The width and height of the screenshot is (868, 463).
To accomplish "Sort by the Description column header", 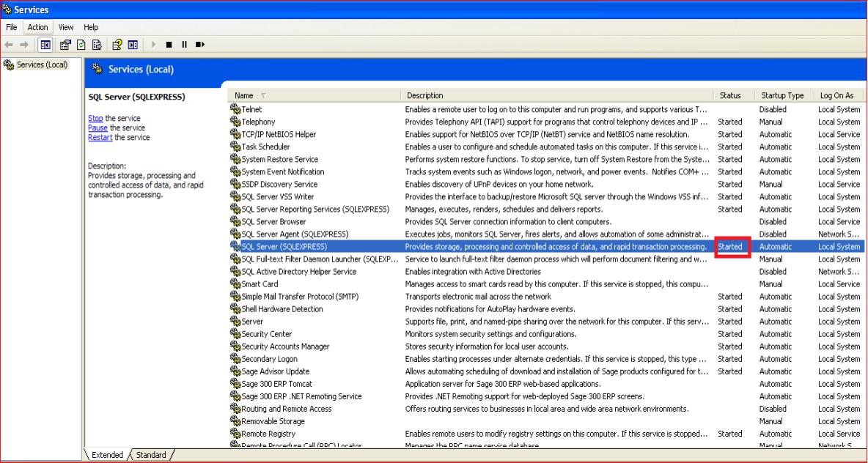I will click(556, 95).
